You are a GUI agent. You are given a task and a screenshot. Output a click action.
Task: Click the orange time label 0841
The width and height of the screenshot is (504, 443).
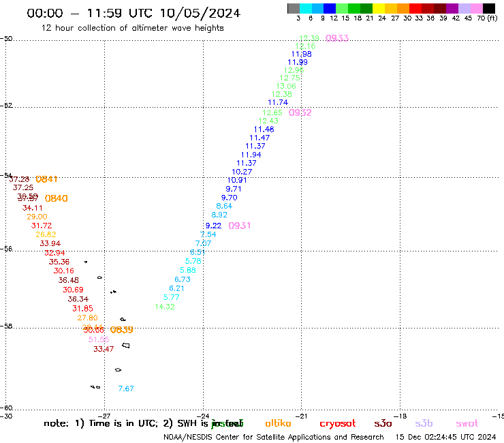coord(46,179)
